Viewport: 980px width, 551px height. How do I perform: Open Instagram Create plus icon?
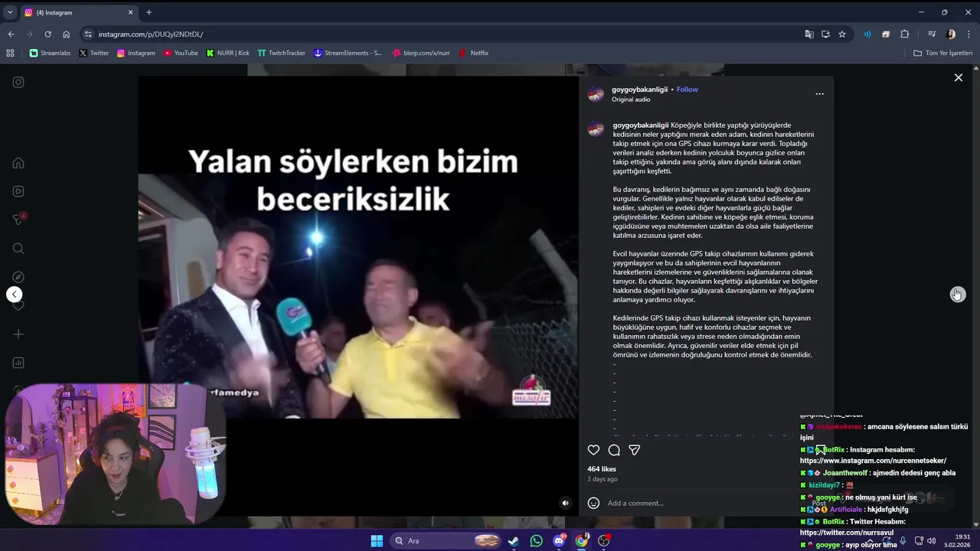click(x=18, y=334)
